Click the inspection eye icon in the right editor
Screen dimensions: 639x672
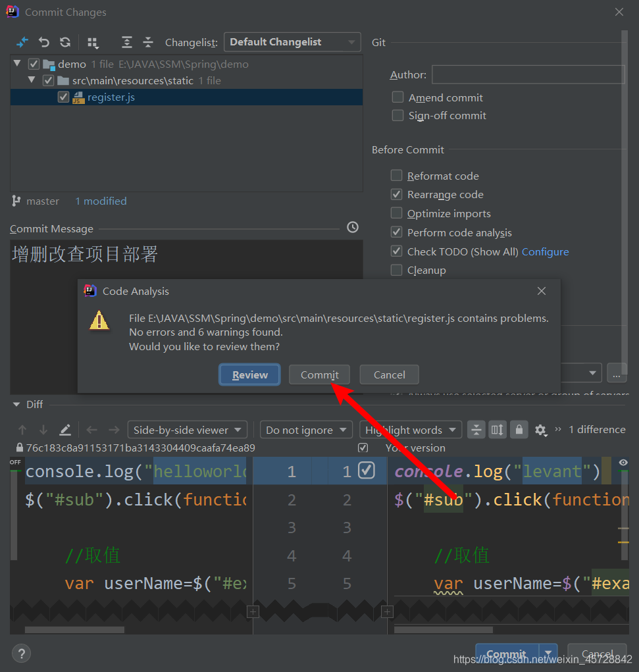tap(623, 463)
